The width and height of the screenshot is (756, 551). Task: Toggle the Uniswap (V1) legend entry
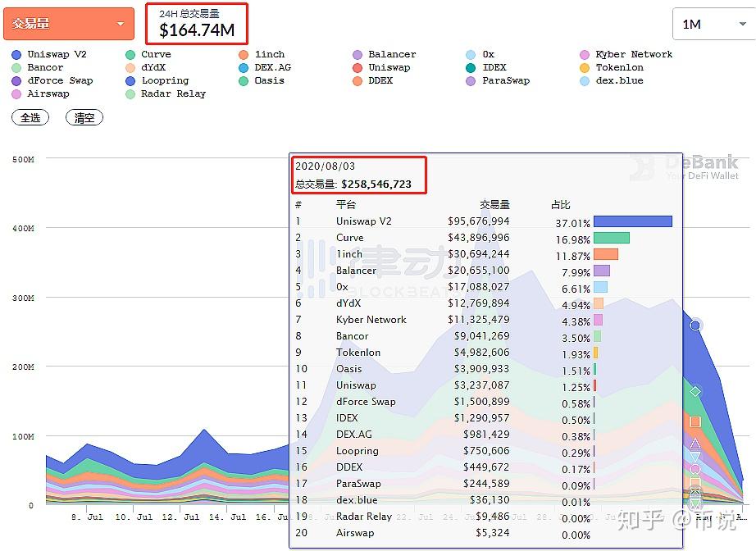point(381,67)
